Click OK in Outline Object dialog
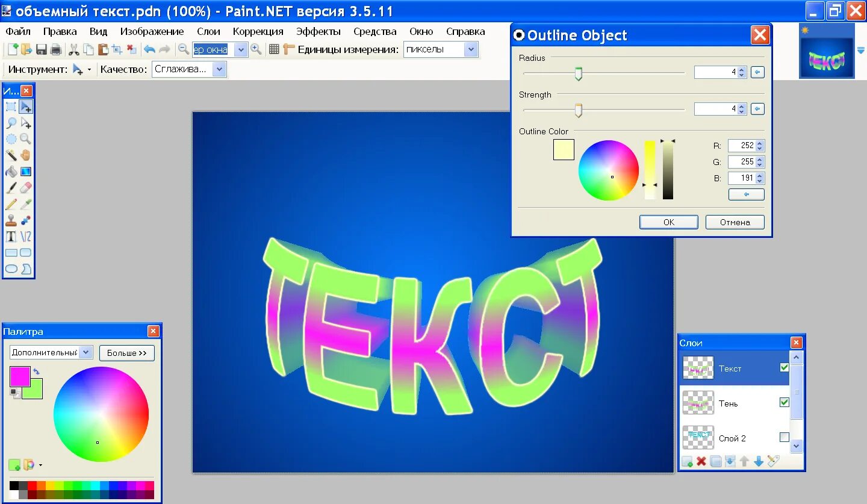This screenshot has width=867, height=504. coord(669,222)
